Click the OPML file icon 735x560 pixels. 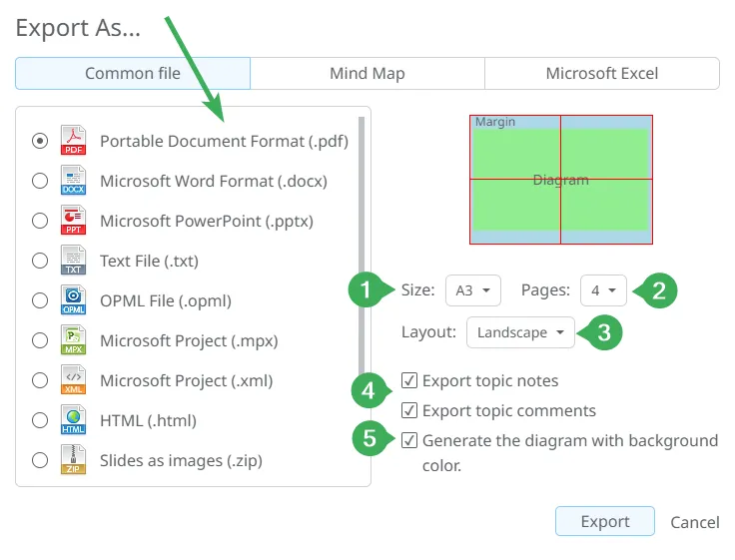click(73, 299)
